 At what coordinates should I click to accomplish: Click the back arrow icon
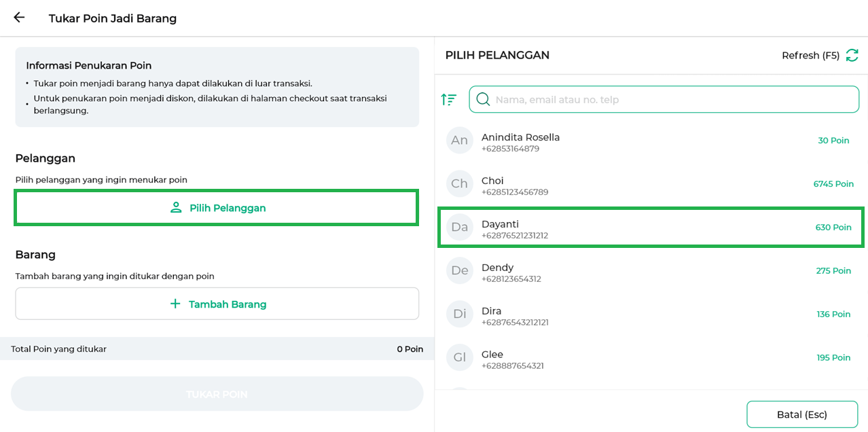click(x=19, y=18)
